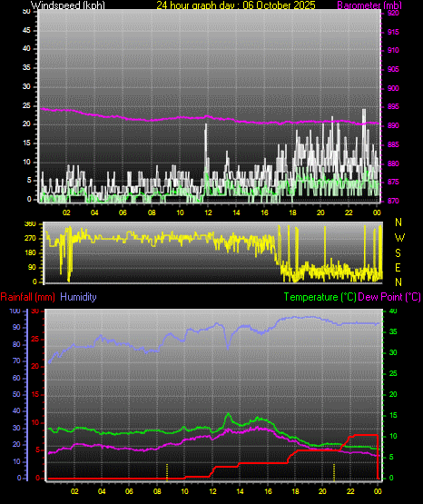Image resolution: width=423 pixels, height=504 pixels.
Task: Click the 'Rainfall (mm)' legend label
Action: 27,297
